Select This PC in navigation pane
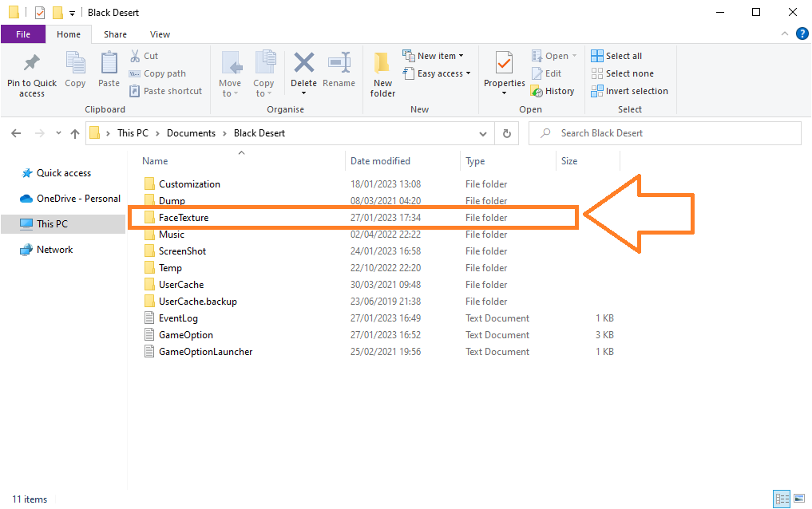Screen dimensions: 812x509 (x=63, y=224)
